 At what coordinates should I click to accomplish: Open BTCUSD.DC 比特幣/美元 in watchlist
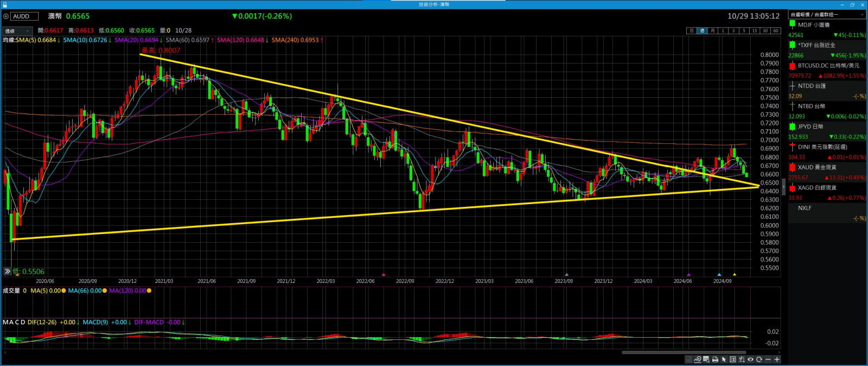(827, 66)
